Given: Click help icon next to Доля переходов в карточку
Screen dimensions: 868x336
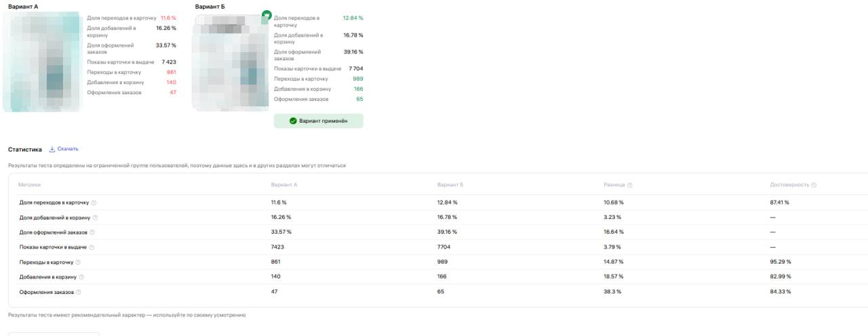Looking at the screenshot, I should pos(94,203).
